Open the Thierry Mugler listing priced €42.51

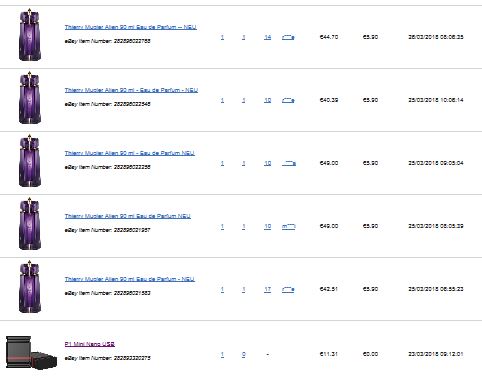pyautogui.click(x=130, y=279)
